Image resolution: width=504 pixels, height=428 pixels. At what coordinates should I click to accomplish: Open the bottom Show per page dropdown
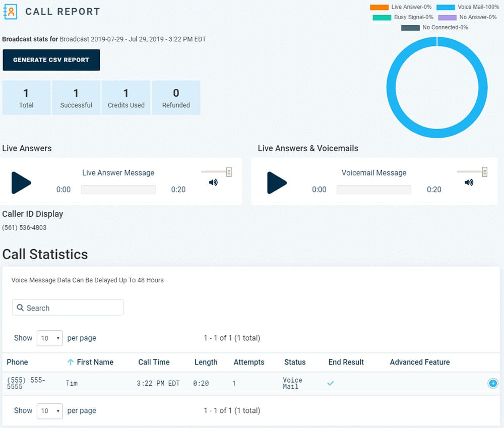pos(50,411)
